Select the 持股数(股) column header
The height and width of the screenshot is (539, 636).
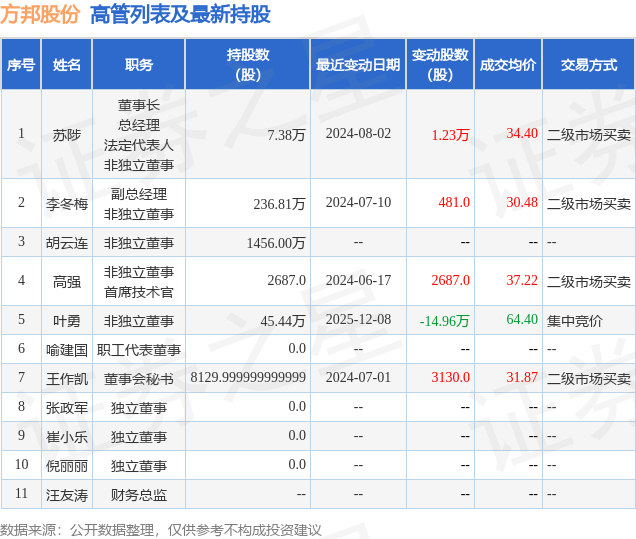[248, 64]
